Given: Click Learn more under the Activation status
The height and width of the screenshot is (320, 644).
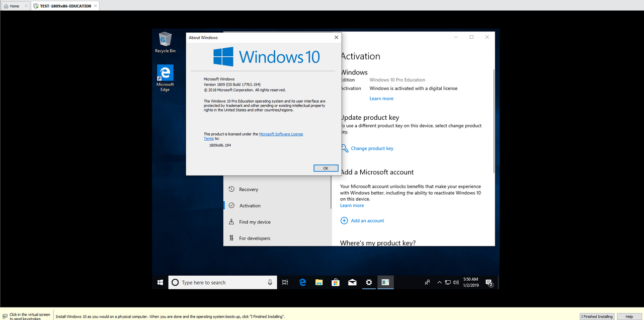Looking at the screenshot, I should (381, 99).
